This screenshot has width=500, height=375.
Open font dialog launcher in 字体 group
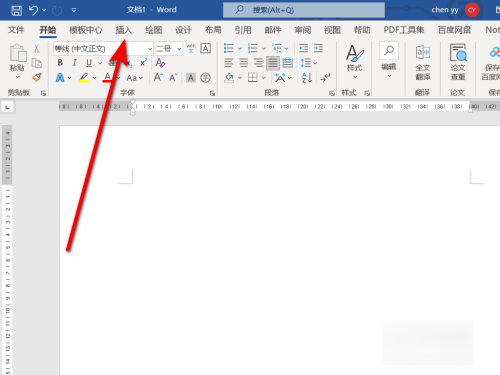pyautogui.click(x=212, y=93)
